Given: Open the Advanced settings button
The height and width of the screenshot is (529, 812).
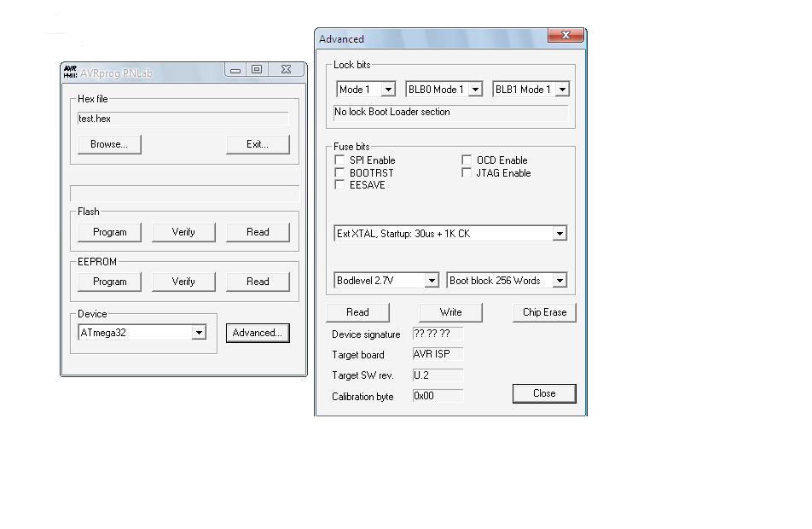Looking at the screenshot, I should coord(258,333).
